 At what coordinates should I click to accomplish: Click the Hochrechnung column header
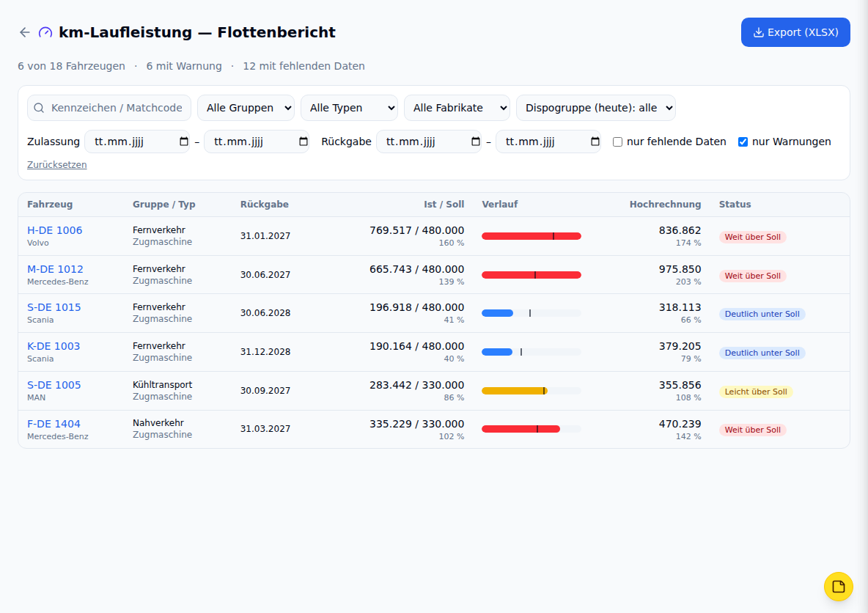[665, 205]
